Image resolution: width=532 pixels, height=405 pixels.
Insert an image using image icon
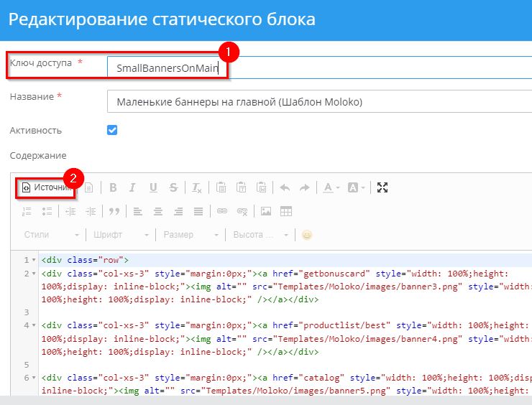266,211
